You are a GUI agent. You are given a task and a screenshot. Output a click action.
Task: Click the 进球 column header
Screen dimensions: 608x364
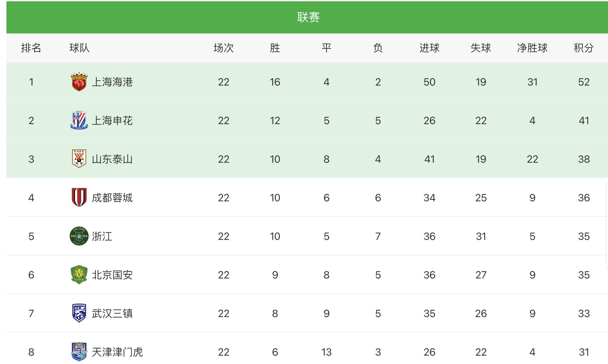tap(429, 48)
